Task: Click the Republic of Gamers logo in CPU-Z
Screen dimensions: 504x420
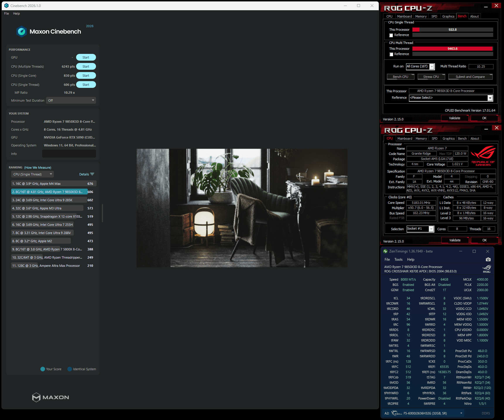Action: point(483,156)
